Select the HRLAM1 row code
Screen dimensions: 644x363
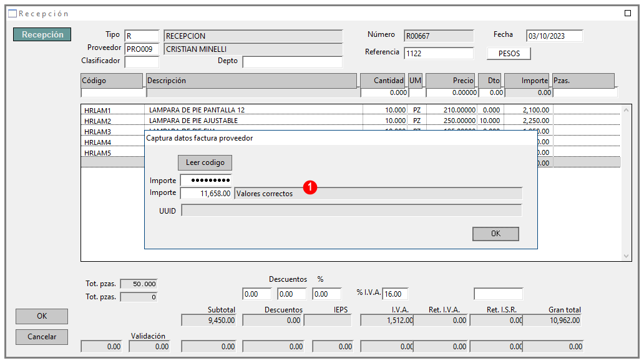[98, 110]
